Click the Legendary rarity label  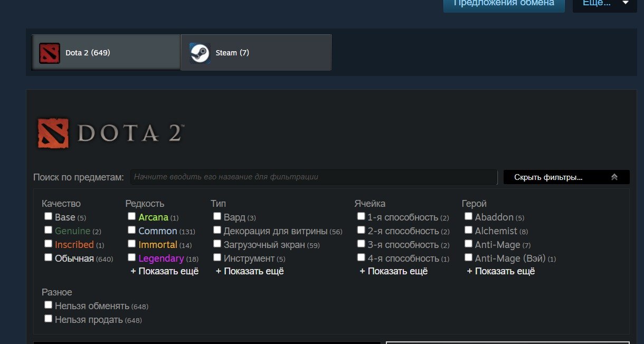161,259
